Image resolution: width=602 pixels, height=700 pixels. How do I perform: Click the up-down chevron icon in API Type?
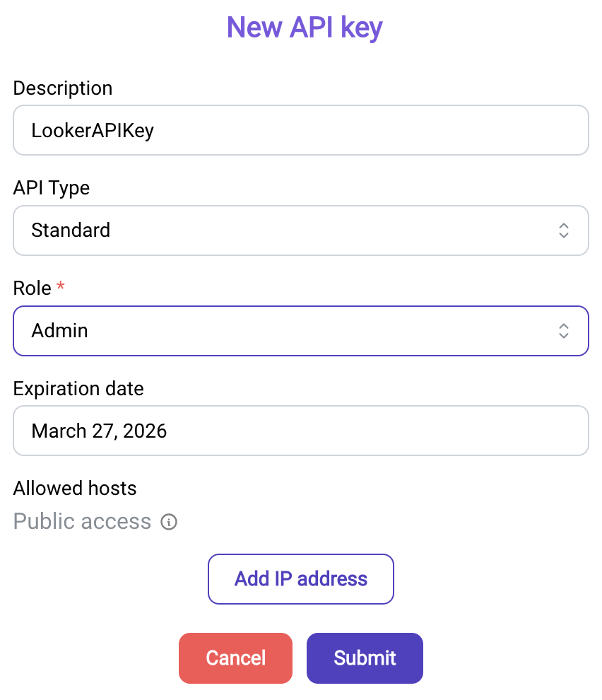564,231
